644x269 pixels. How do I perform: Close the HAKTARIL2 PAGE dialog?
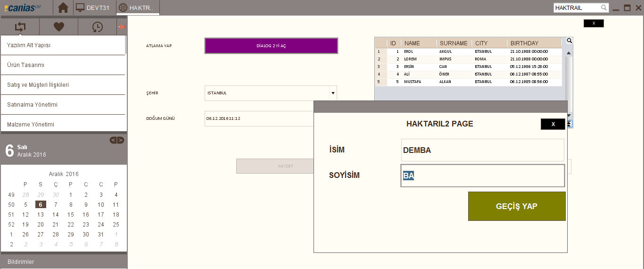tap(553, 124)
